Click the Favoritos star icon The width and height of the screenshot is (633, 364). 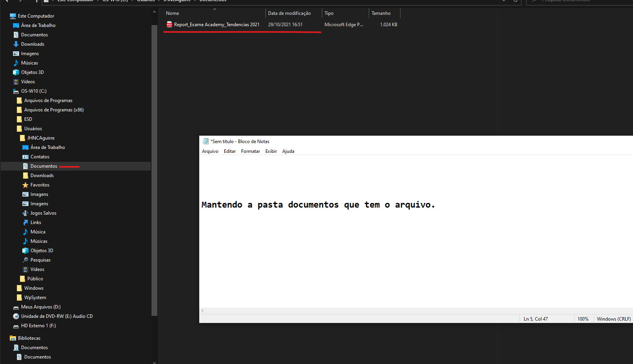coord(25,185)
